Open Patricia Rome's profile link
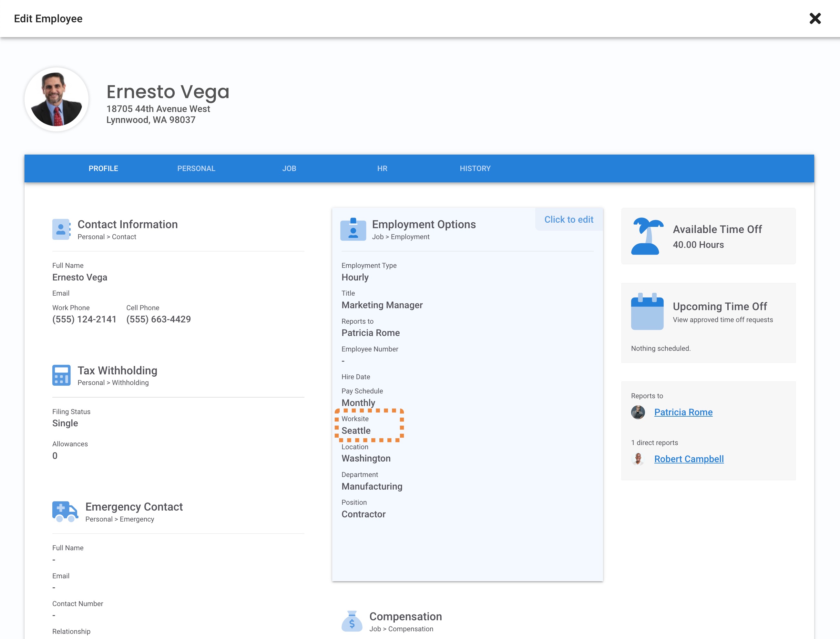Viewport: 840px width, 639px height. pyautogui.click(x=683, y=412)
